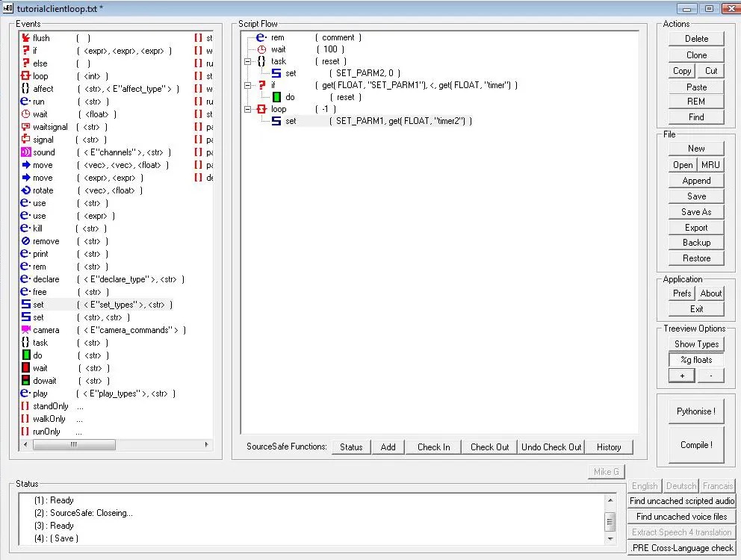Screen dimensions: 741x560
Task: Click the Pythonise ! button
Action: point(696,411)
